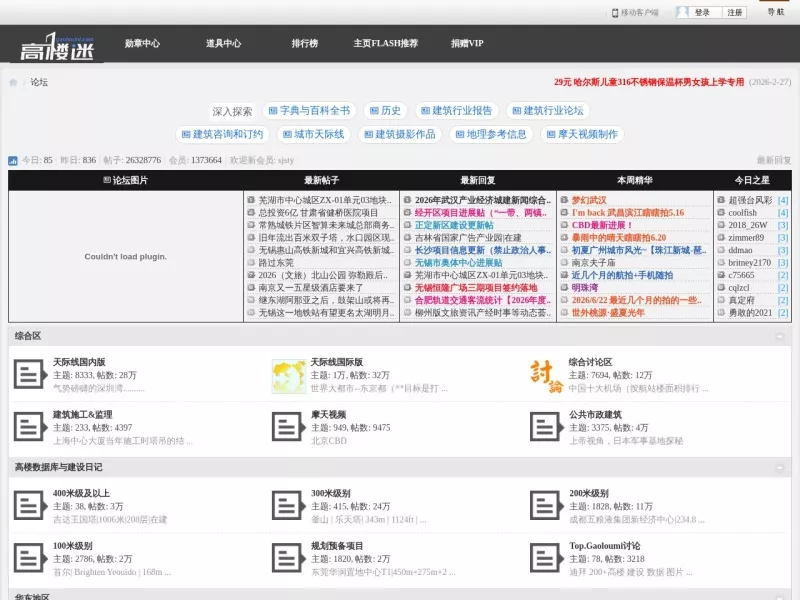
Task: Select the 今日之星 column header
Action: pos(752,180)
